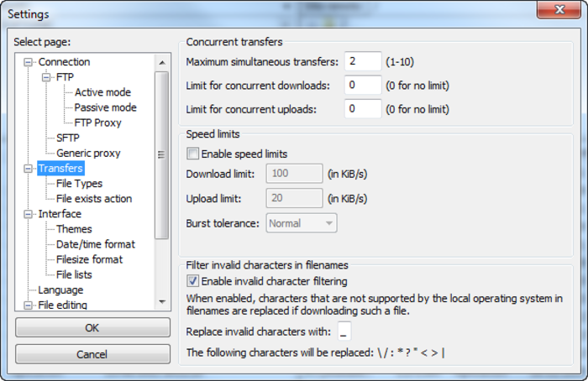The height and width of the screenshot is (381, 588).
Task: Select the Active mode page
Action: (102, 92)
